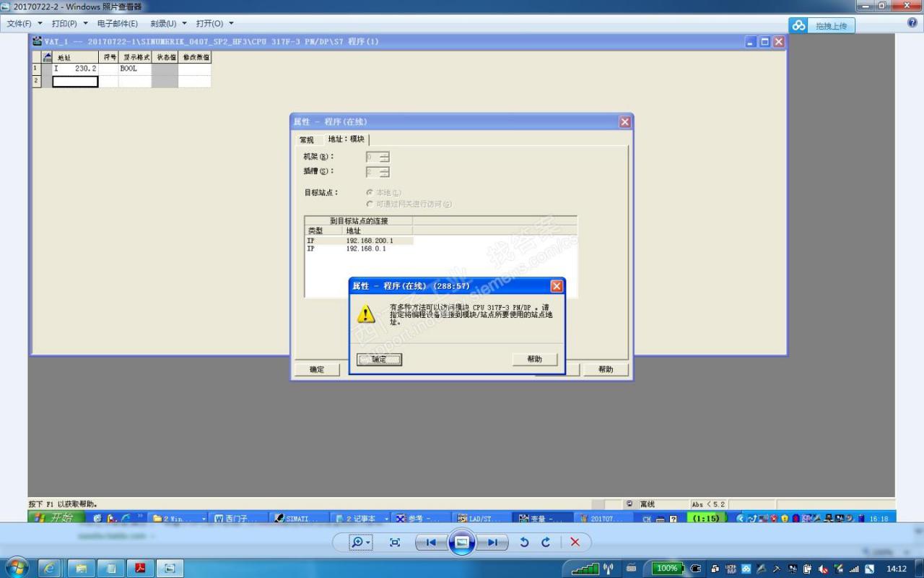924x578 pixels.
Task: Open File Explorer folder taskbar icon
Action: (x=80, y=569)
